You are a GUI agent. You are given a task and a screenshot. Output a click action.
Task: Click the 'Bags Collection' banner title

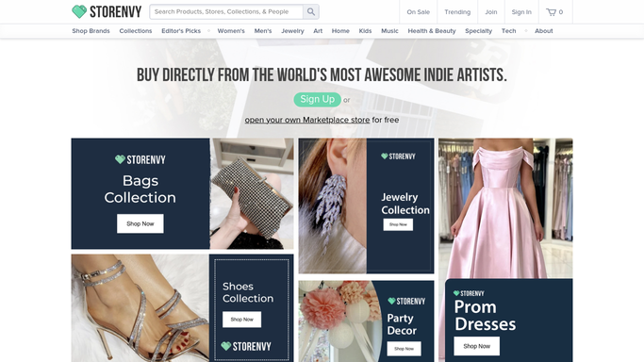(x=140, y=189)
